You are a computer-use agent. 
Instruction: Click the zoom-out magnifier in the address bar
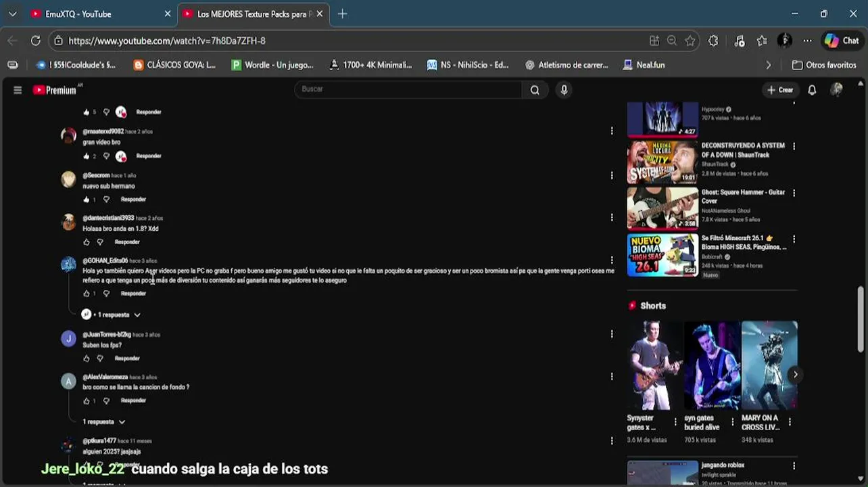coord(672,41)
